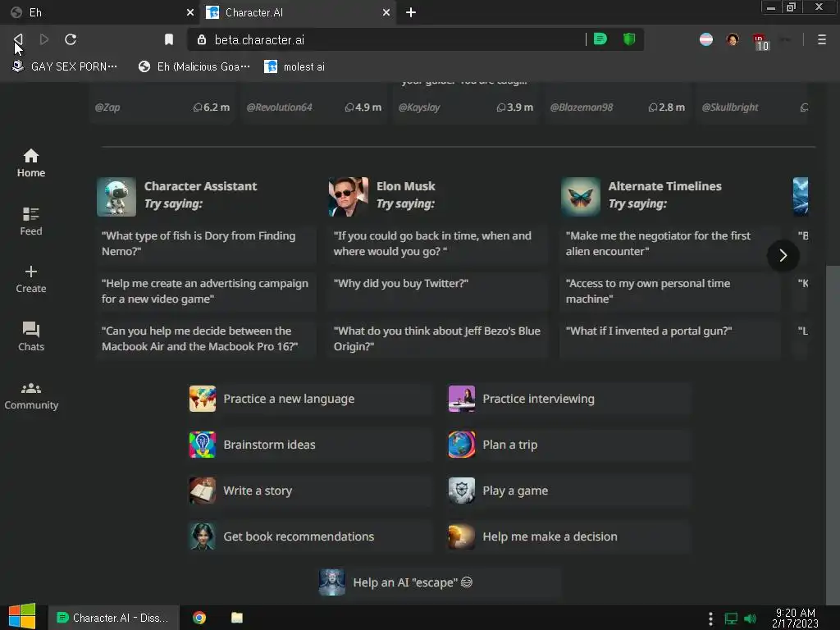Click the green shield icon in address bar
This screenshot has width=840, height=630.
[629, 39]
